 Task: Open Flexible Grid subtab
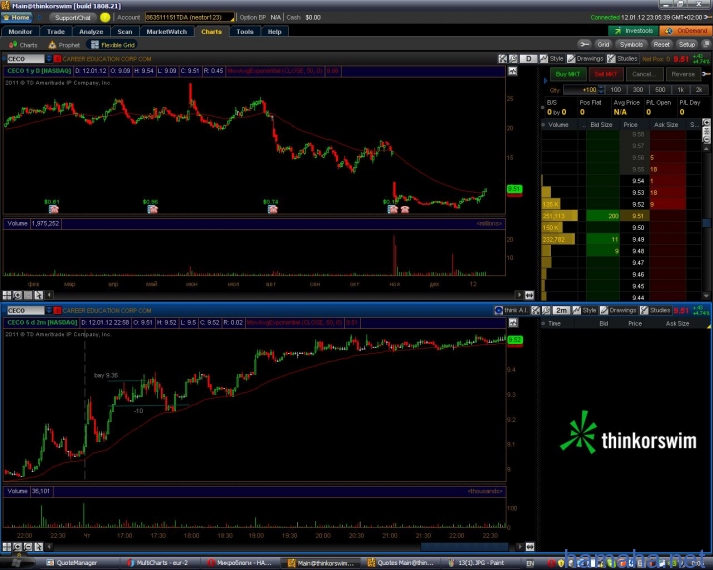pos(113,45)
